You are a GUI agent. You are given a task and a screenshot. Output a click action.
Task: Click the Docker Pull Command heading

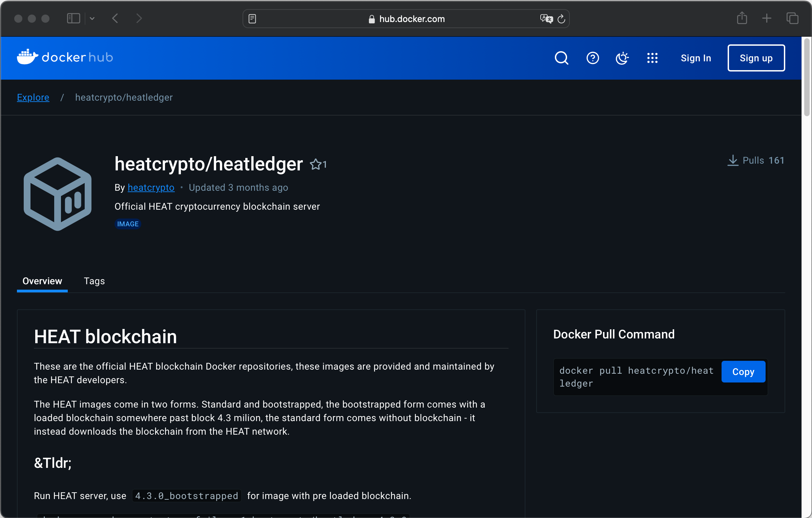(614, 334)
